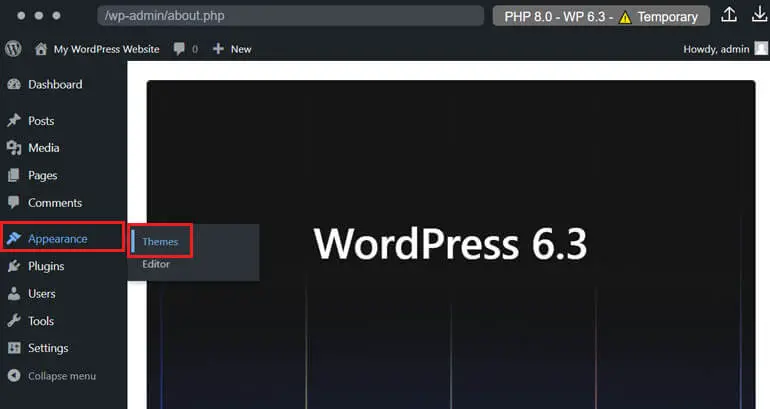This screenshot has width=770, height=409.
Task: Select the Appearance menu item
Action: (62, 237)
